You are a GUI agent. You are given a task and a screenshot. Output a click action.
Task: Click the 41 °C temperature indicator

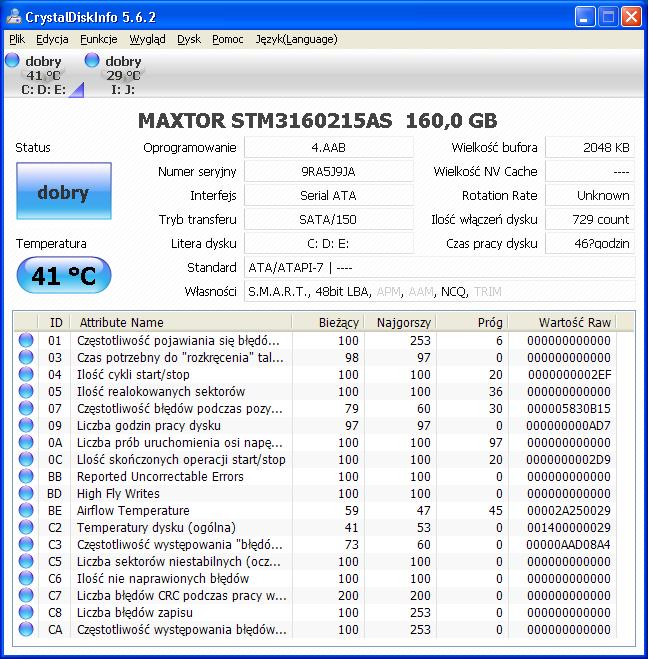[64, 275]
